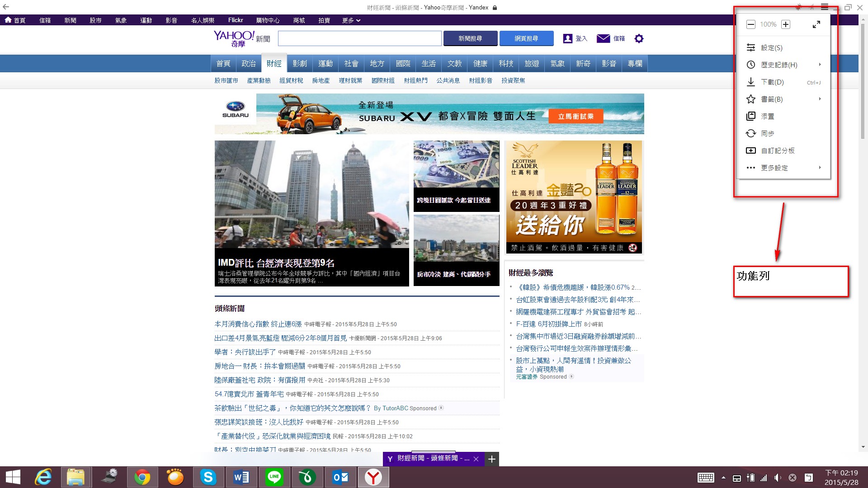The width and height of the screenshot is (868, 488).
Task: Open the 房地產 subcategory
Action: coord(321,80)
